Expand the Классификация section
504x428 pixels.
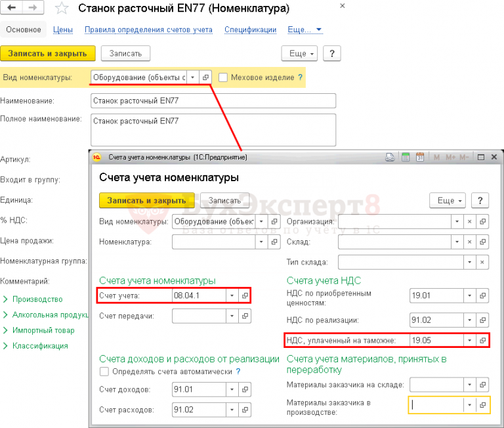[35, 346]
